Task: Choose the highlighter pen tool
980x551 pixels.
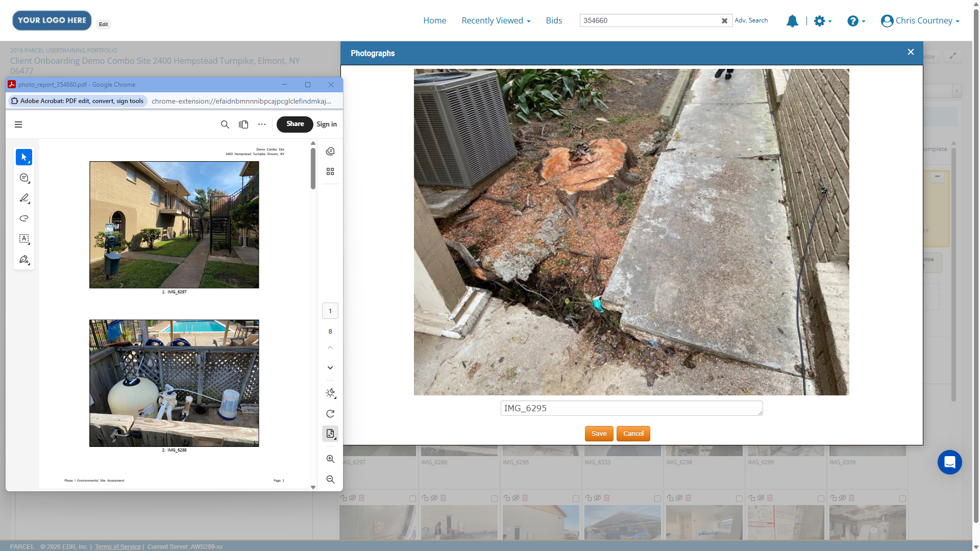Action: 24,198
